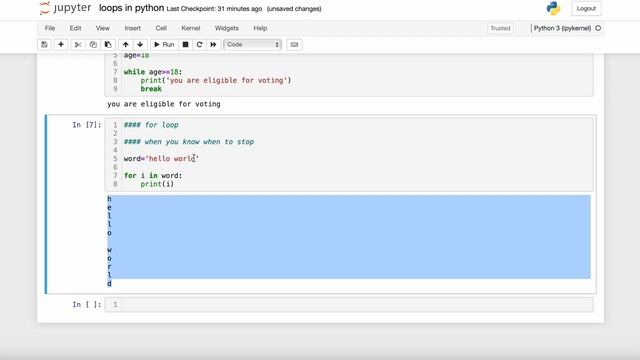Cut selected cells with the scissors icon

[78, 44]
